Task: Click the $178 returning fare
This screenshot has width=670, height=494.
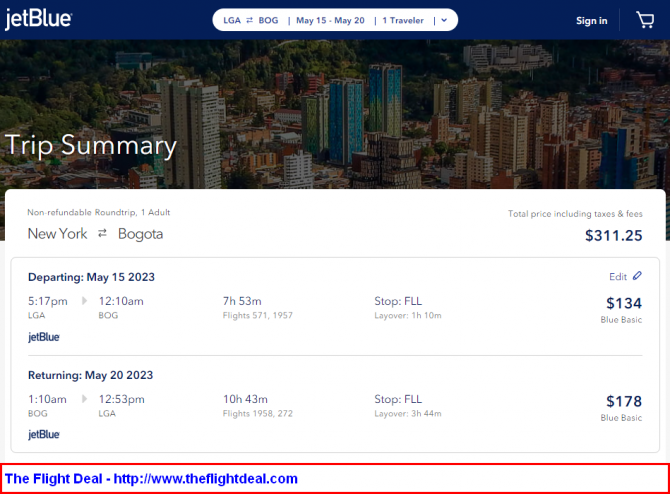Action: click(x=624, y=401)
